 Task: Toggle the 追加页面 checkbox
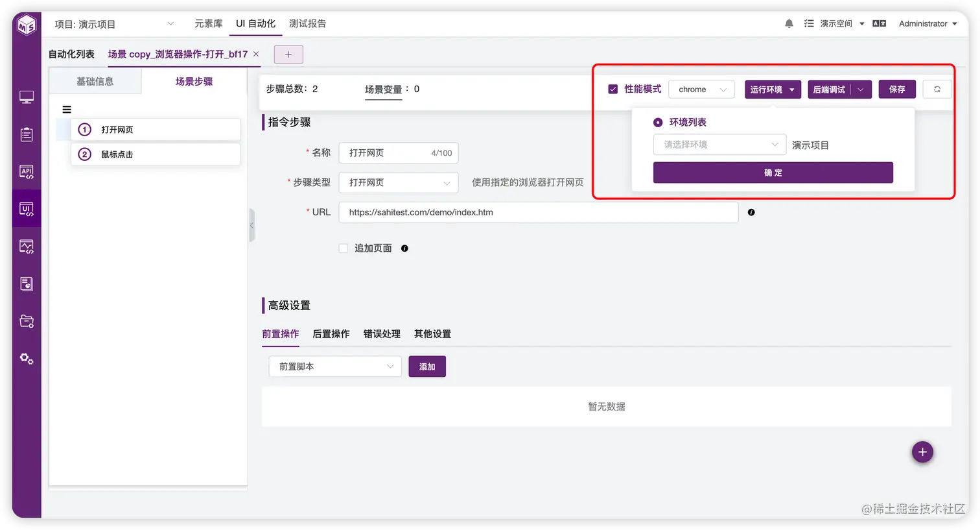click(x=343, y=248)
